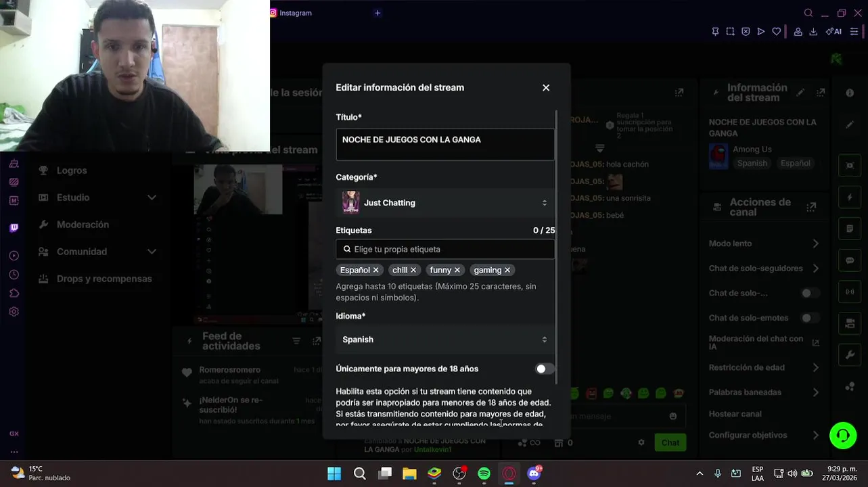Open a new browser tab
Viewport: 868px width, 487px height.
point(378,13)
